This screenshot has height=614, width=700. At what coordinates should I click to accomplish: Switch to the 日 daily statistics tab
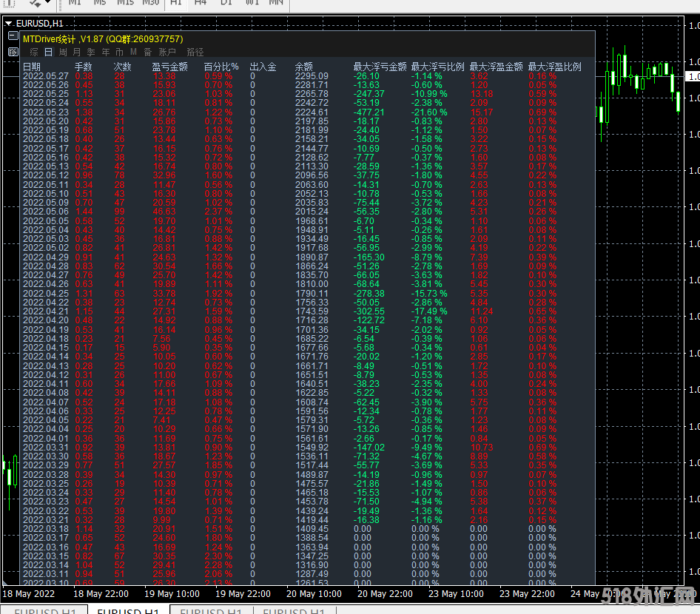coord(49,53)
